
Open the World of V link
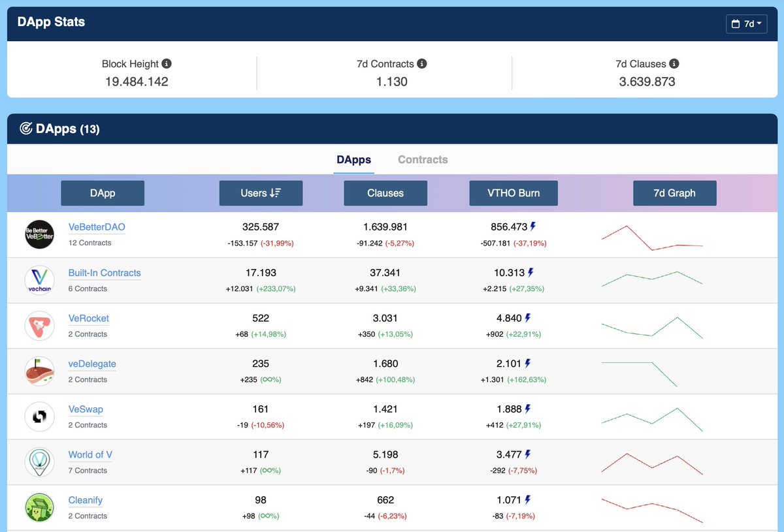click(x=90, y=456)
